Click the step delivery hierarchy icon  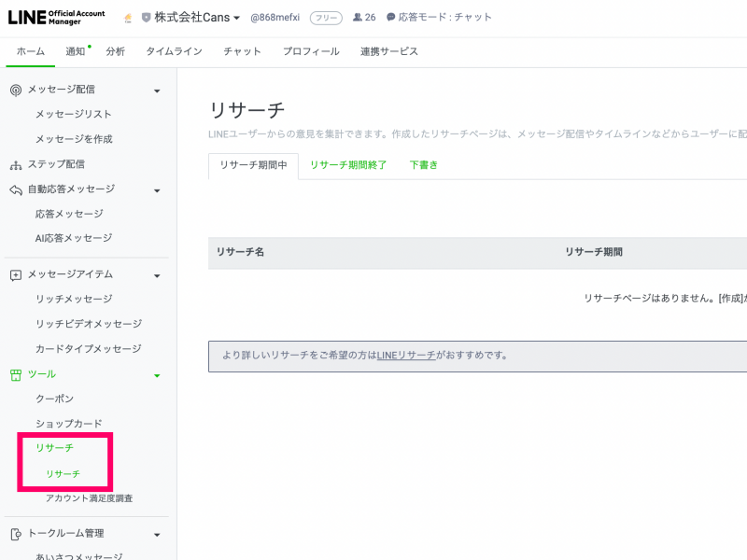[x=15, y=164]
